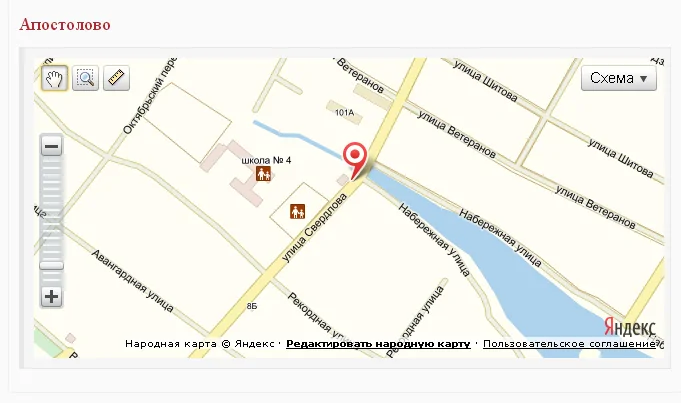Activate the magnifier area-zoom tool
The width and height of the screenshot is (681, 403).
(x=85, y=78)
